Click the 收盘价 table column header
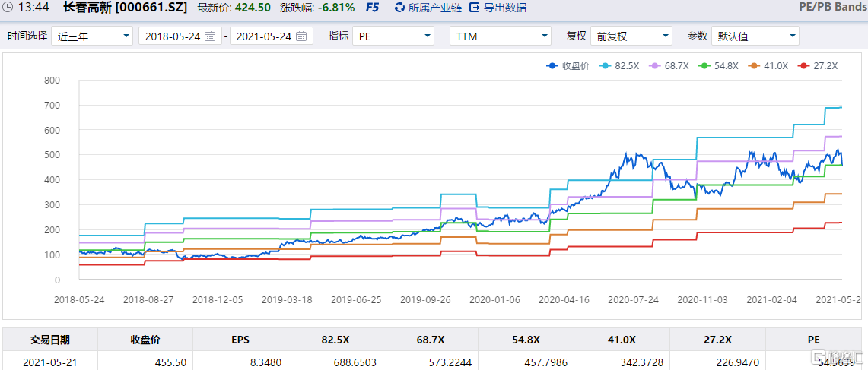Screen dimensions: 868x370 click(145, 340)
